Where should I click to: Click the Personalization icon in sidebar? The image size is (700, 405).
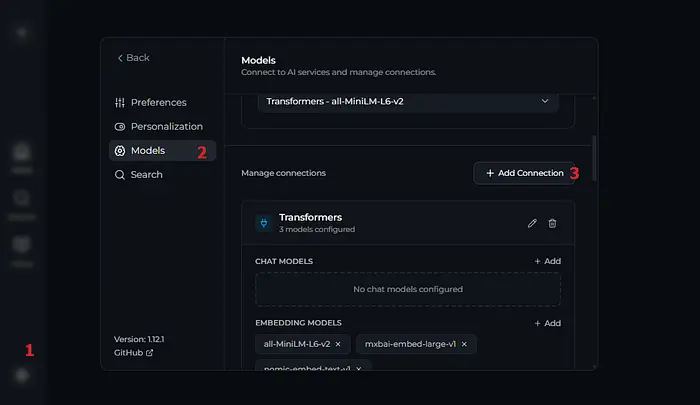coord(120,127)
